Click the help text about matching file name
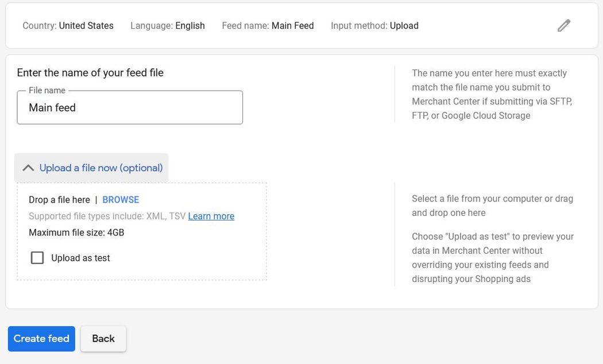The width and height of the screenshot is (603, 364). click(492, 95)
